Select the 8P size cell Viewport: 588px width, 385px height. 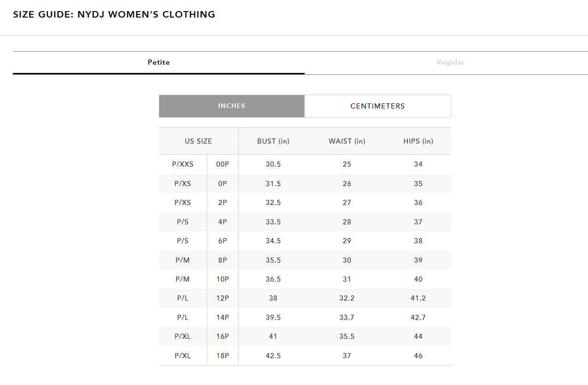[x=222, y=260]
